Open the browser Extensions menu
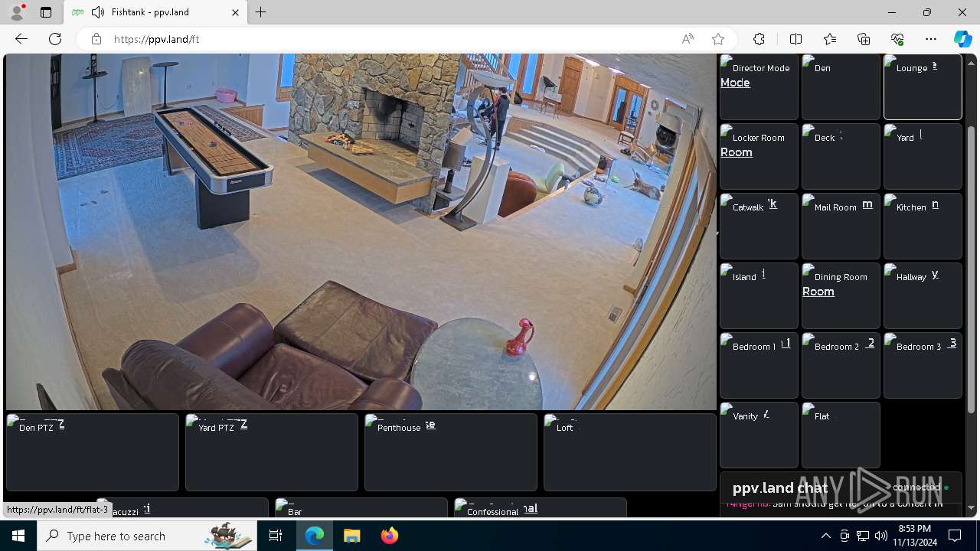This screenshot has width=980, height=551. tap(759, 39)
